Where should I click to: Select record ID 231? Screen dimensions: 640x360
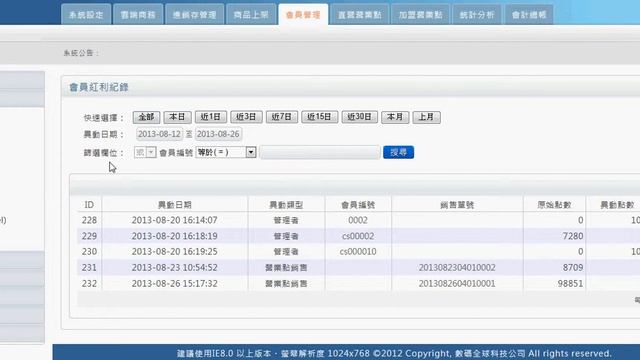click(89, 268)
